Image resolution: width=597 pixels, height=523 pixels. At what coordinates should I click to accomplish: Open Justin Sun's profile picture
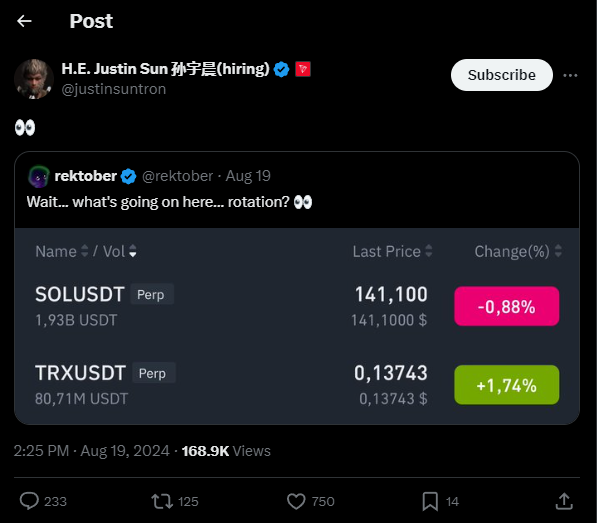34,79
